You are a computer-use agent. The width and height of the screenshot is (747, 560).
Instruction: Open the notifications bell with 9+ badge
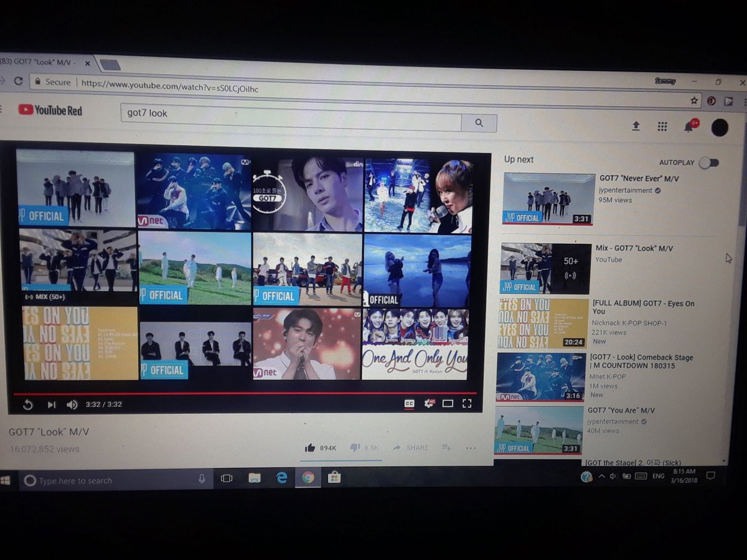(x=690, y=126)
